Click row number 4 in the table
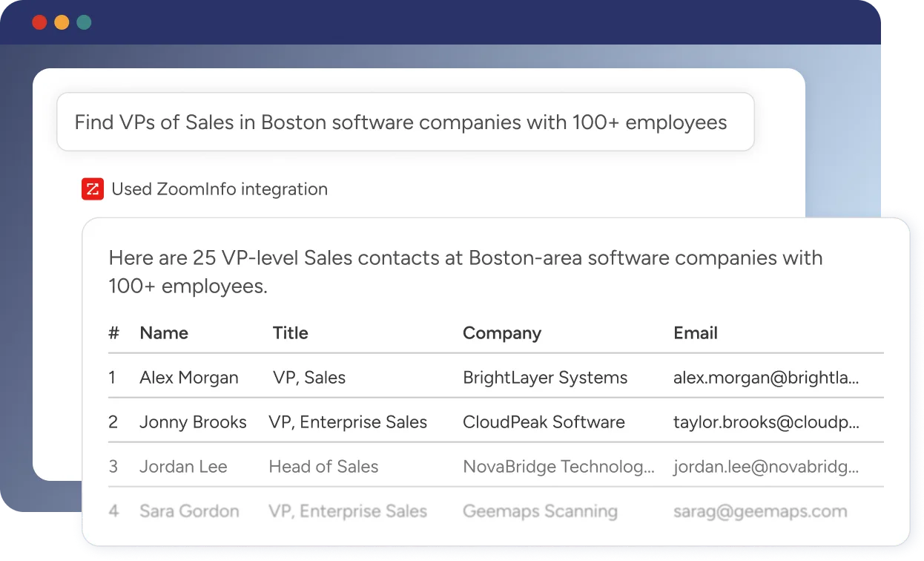 (113, 511)
